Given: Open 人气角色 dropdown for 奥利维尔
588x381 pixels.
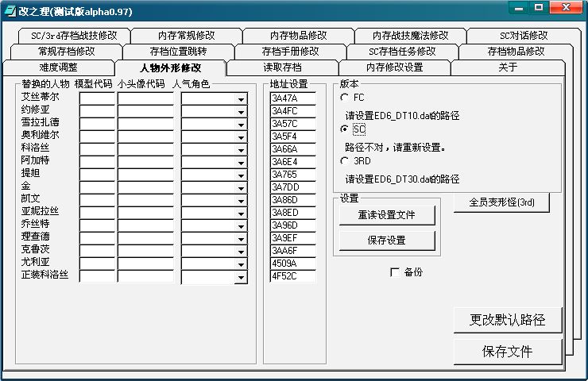Looking at the screenshot, I should tap(241, 137).
